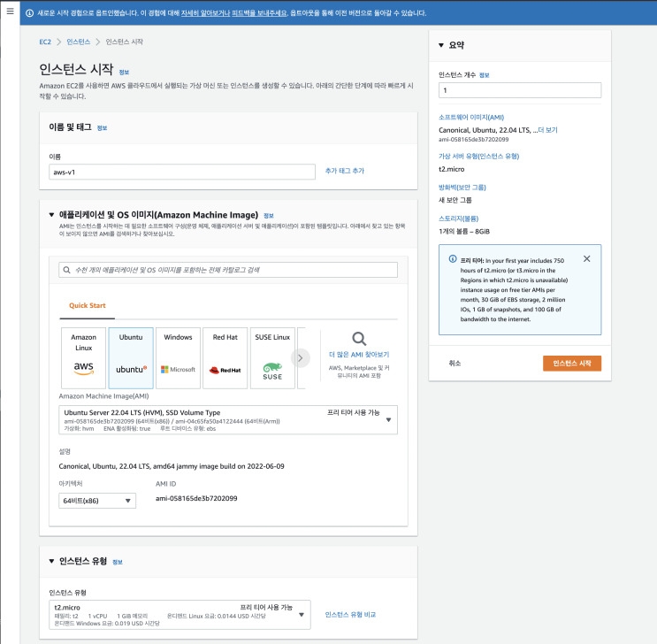This screenshot has width=657, height=644.
Task: Open the 64비트(x86) architecture dropdown
Action: 97,501
